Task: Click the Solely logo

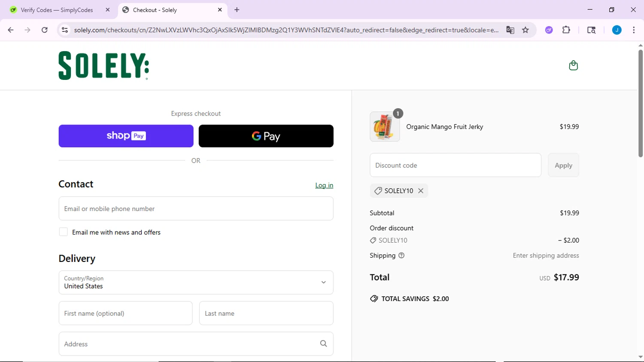Action: click(x=104, y=66)
